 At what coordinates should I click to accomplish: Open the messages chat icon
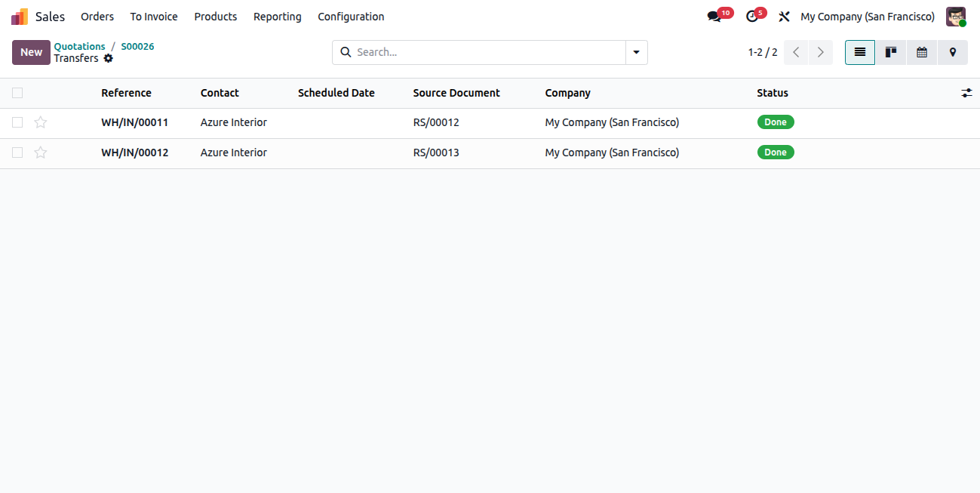[714, 17]
